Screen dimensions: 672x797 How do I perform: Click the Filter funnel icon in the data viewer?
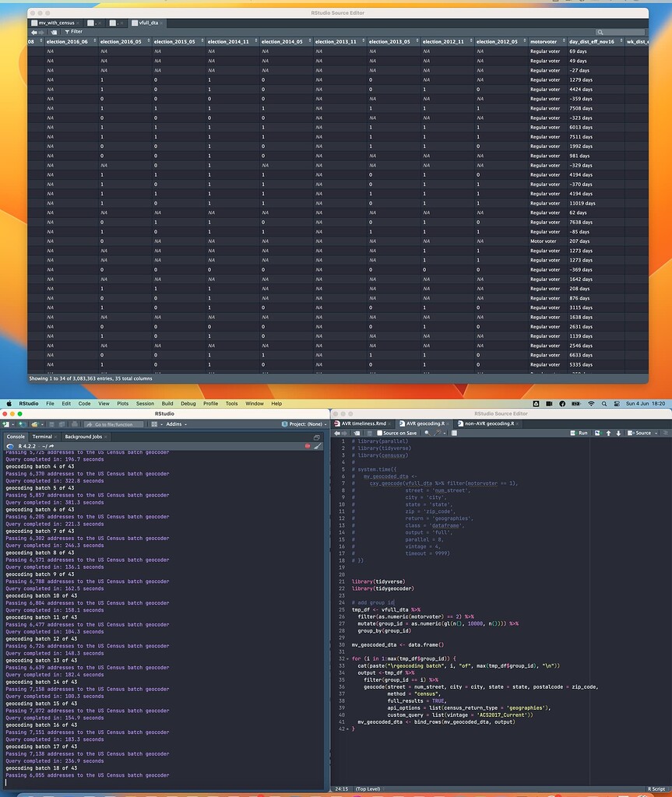click(67, 31)
